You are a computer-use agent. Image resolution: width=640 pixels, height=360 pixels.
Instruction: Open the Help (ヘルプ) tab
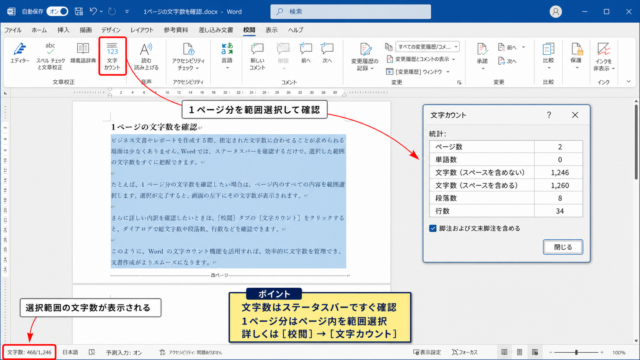(296, 30)
